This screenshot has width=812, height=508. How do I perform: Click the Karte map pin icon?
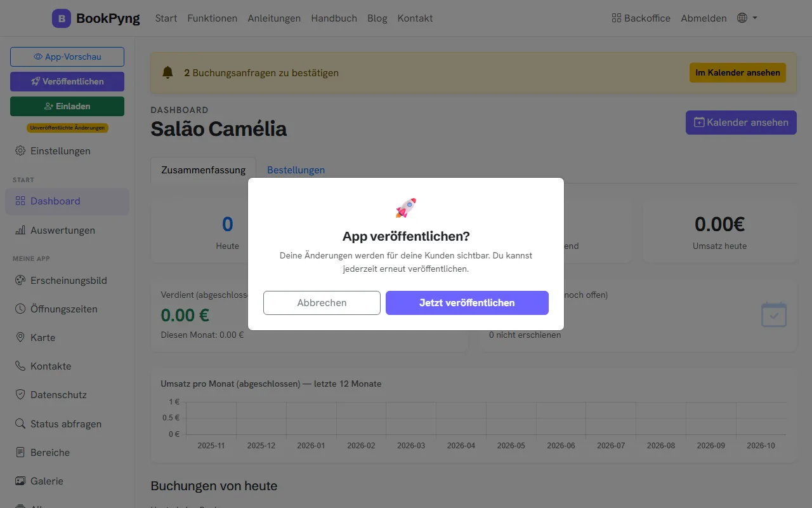point(20,338)
